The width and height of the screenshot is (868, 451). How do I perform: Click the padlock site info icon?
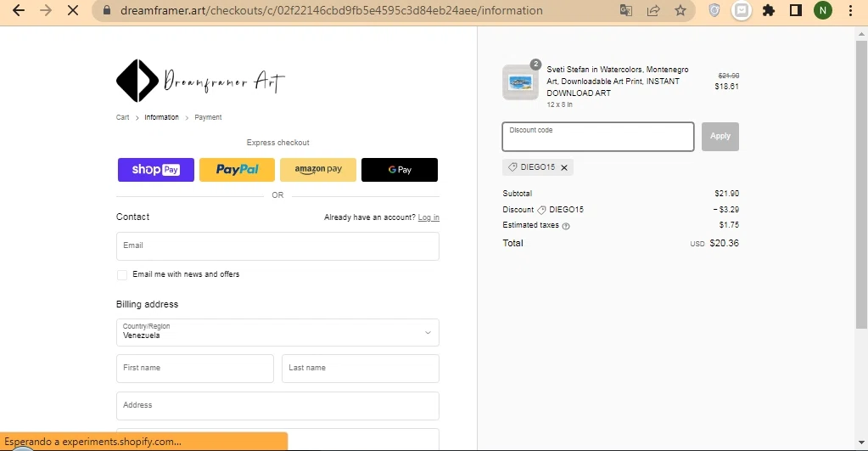pos(108,10)
